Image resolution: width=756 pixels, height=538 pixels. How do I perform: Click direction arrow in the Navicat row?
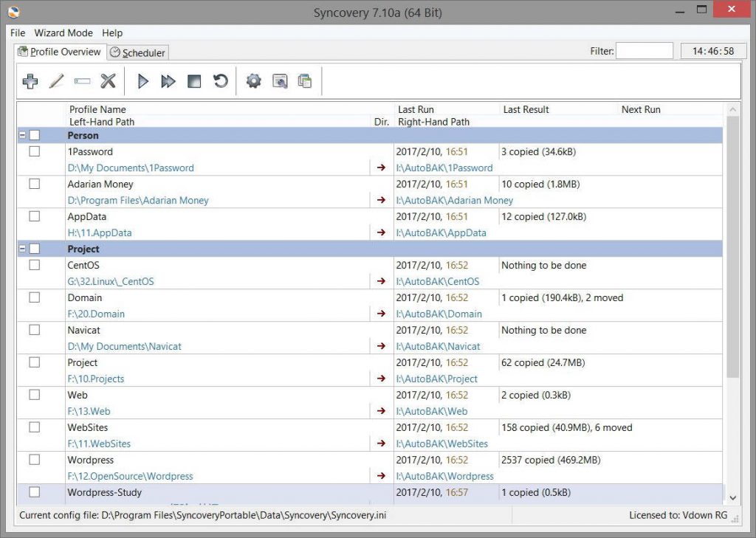pyautogui.click(x=382, y=346)
